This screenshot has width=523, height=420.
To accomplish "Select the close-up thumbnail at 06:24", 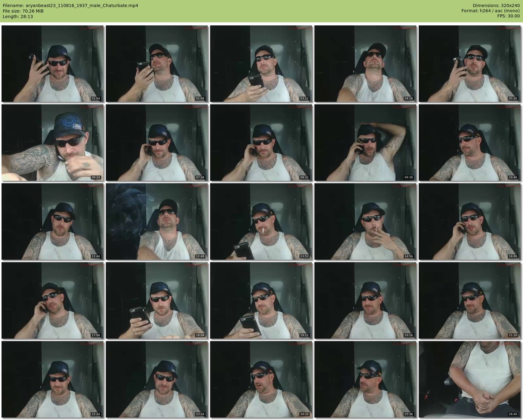I will [x=53, y=143].
